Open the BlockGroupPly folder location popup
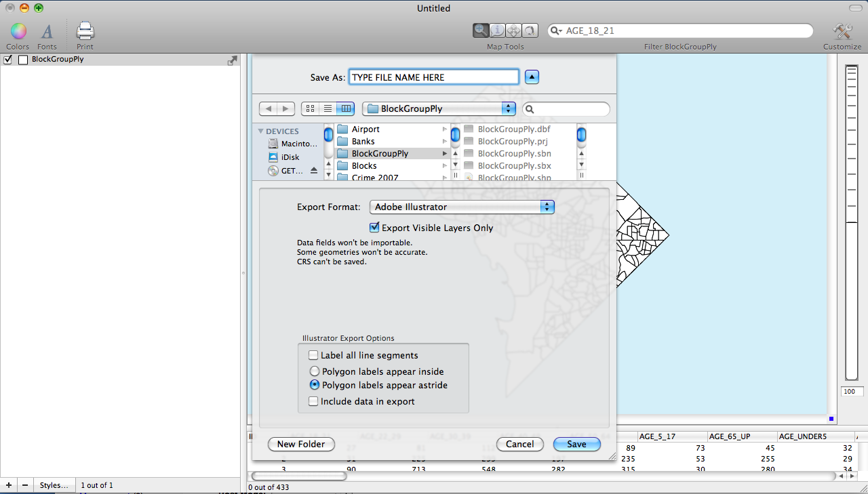The image size is (868, 494). click(439, 108)
